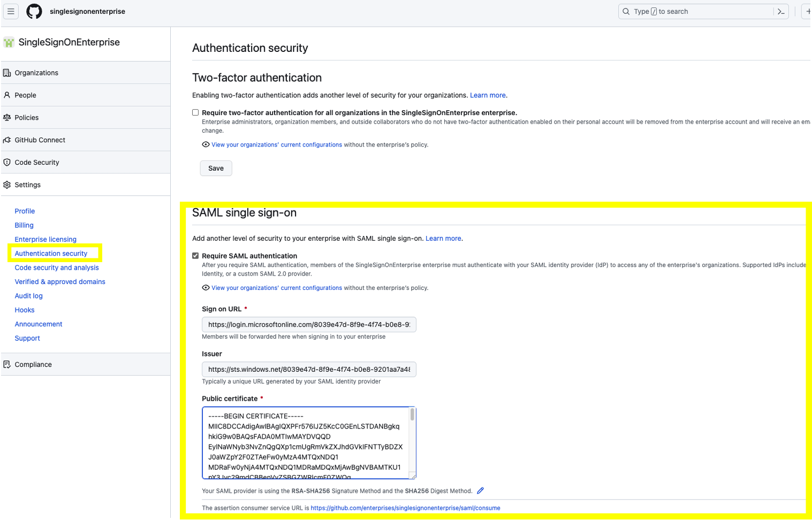The image size is (812, 520).
Task: Enable require two-factor authentication checkbox
Action: click(195, 112)
